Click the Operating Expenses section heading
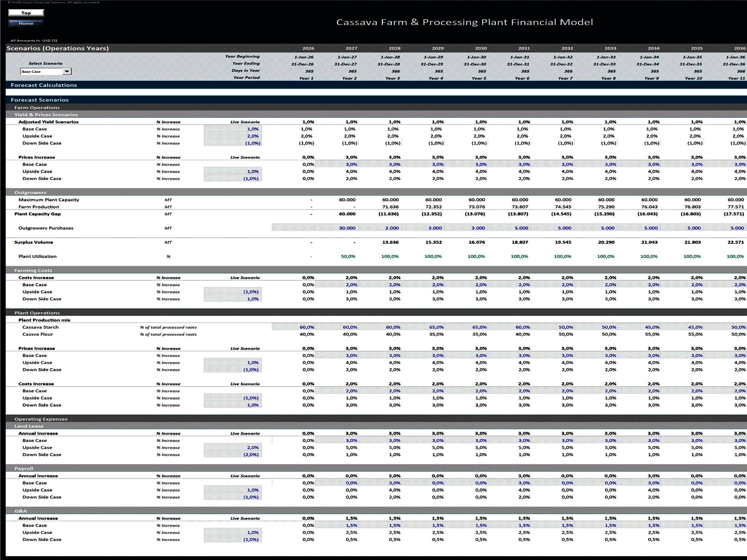This screenshot has height=560, width=747. [x=41, y=419]
